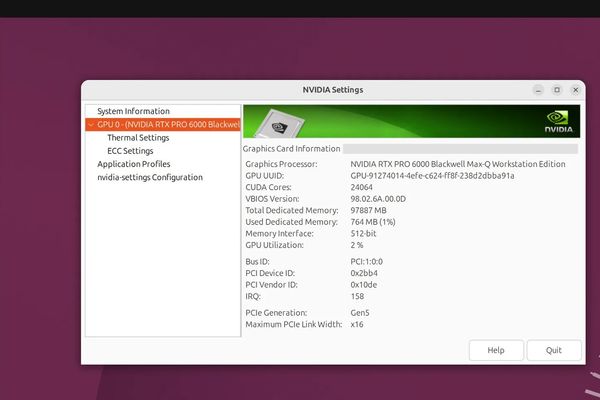Viewport: 600px width, 400px height.
Task: Collapse the GPU 0 tree node arrow
Action: coord(91,124)
